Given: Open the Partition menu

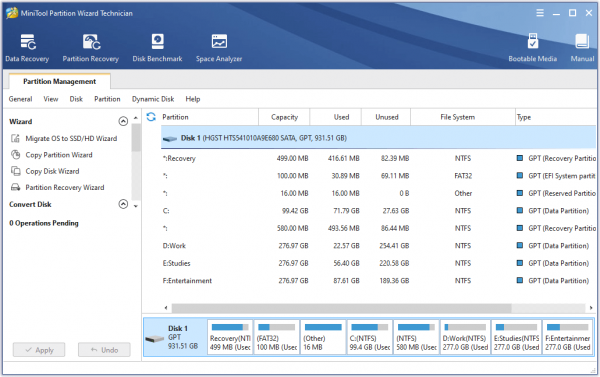Looking at the screenshot, I should [x=107, y=99].
